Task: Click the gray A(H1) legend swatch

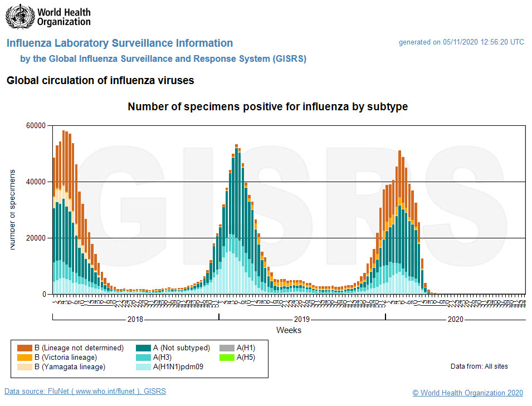Action: pyautogui.click(x=227, y=348)
